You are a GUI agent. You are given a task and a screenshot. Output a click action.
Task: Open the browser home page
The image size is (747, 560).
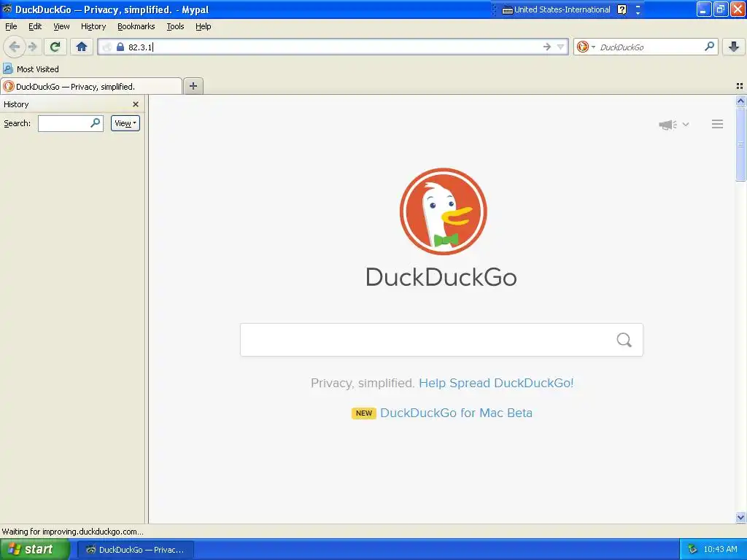[82, 47]
